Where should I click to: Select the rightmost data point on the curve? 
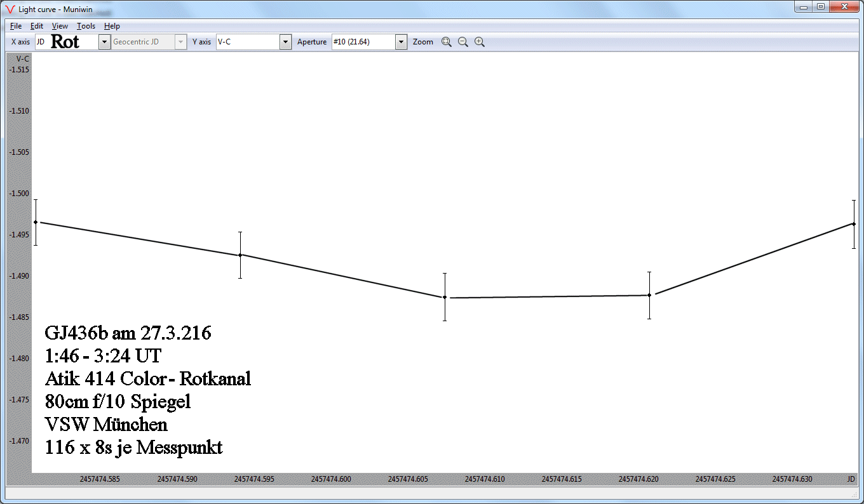[853, 224]
